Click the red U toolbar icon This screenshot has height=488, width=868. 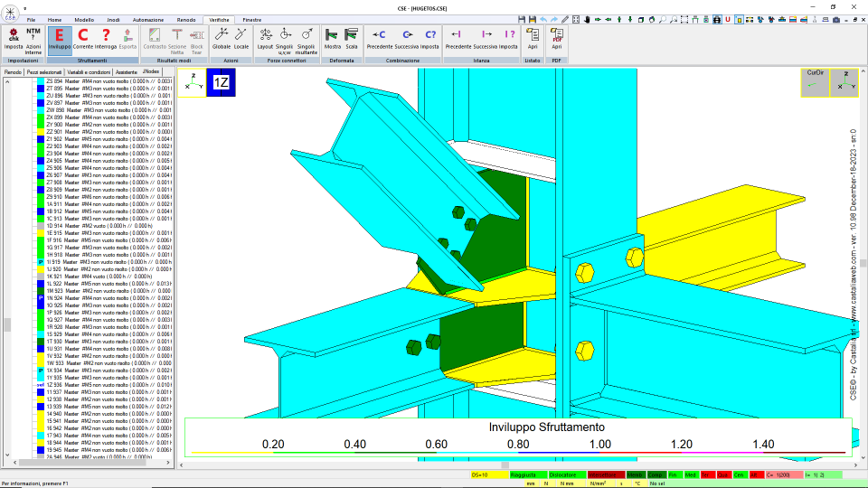pos(728,19)
